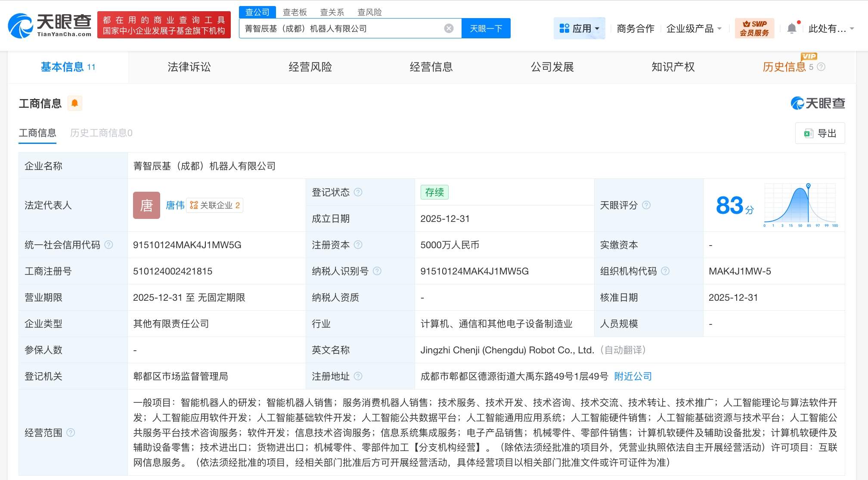Viewport: 868px width, 480px height.
Task: Open SVIP会员服务 via the crown icon
Action: (x=755, y=28)
